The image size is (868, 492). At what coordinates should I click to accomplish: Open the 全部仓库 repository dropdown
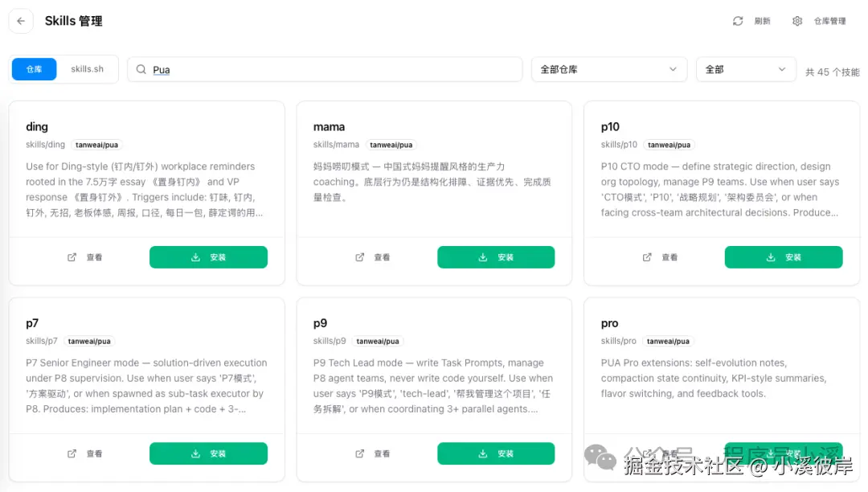coord(609,69)
